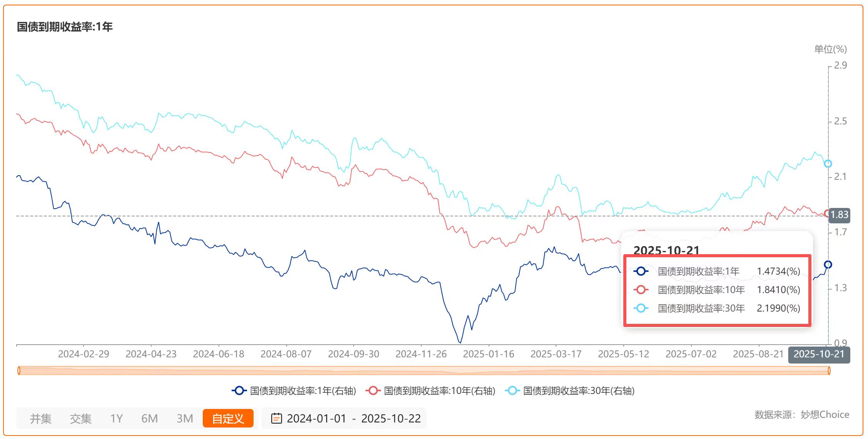Click the calendar icon beside date range
This screenshot has height=439, width=868.
click(x=276, y=418)
